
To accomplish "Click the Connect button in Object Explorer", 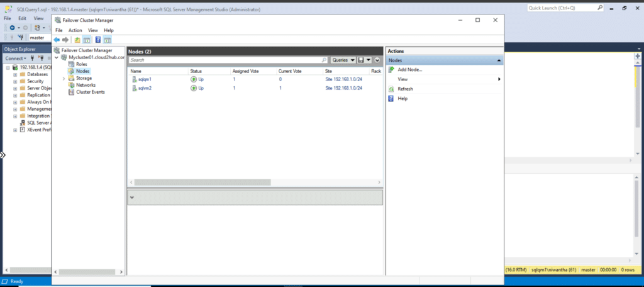I will [15, 58].
